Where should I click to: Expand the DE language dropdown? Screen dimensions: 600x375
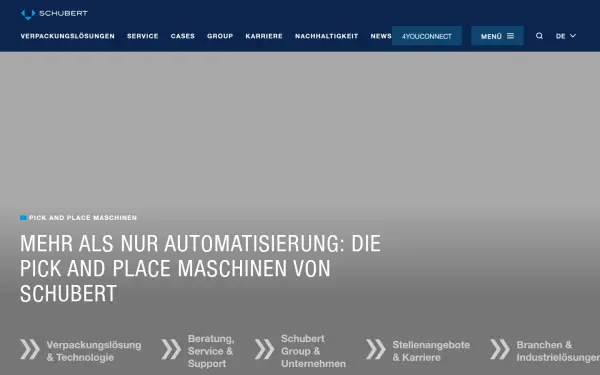click(566, 36)
